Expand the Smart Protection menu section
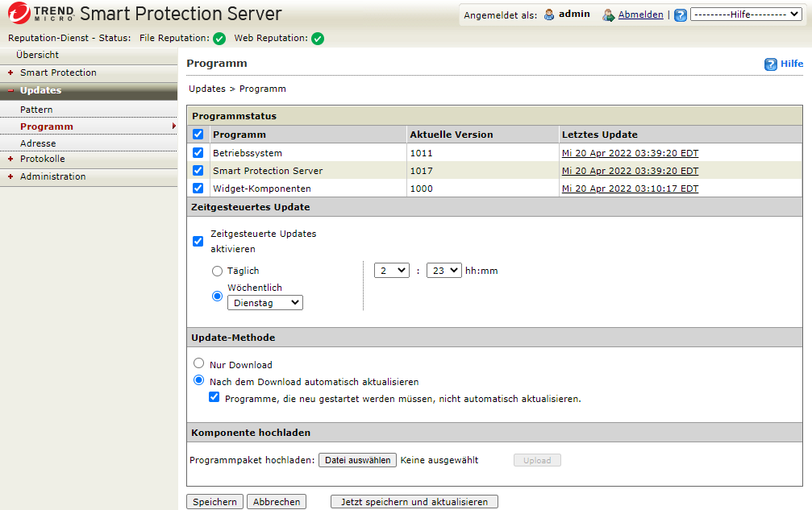812x510 pixels. pos(58,73)
